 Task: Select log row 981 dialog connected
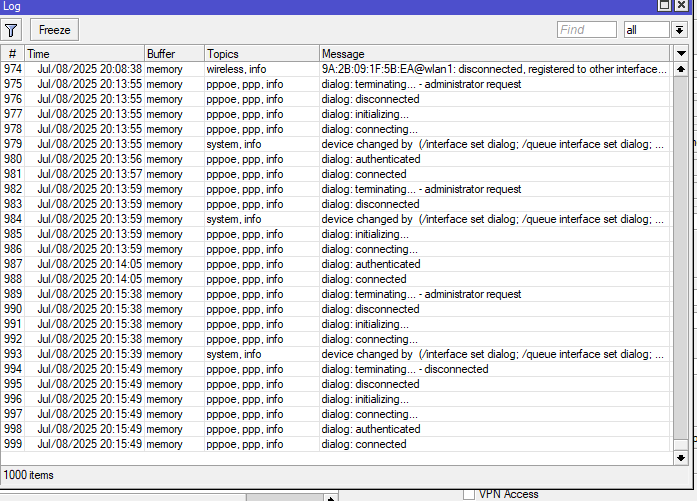coord(336,174)
